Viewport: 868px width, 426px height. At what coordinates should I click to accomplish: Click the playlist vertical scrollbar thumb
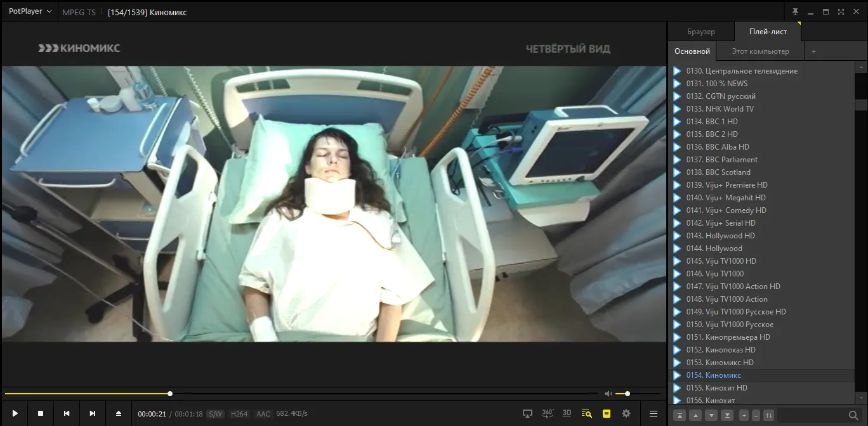(x=861, y=105)
